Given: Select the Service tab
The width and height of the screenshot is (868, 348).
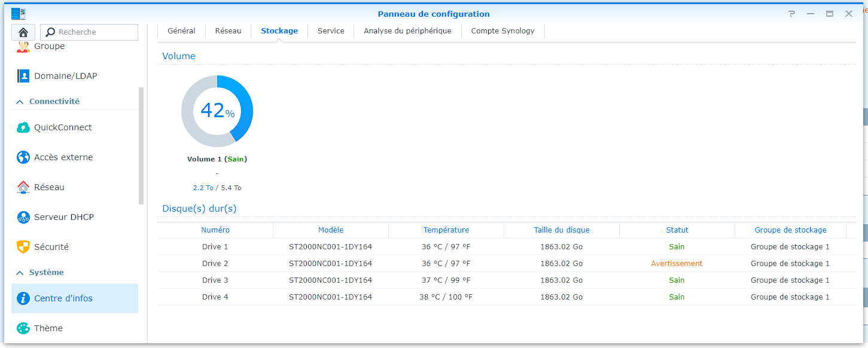Looking at the screenshot, I should [331, 31].
